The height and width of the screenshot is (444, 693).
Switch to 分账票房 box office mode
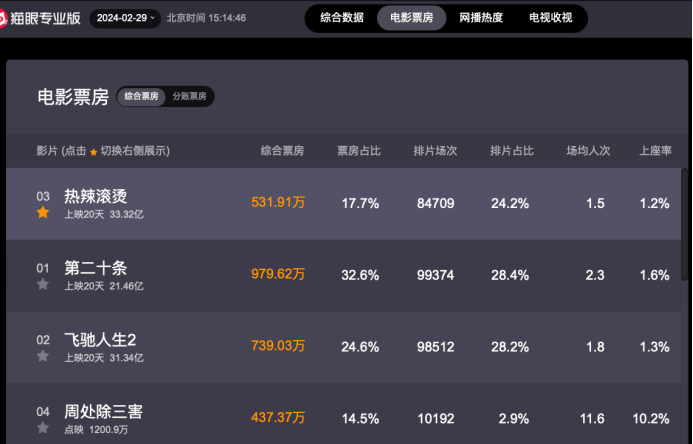point(189,96)
